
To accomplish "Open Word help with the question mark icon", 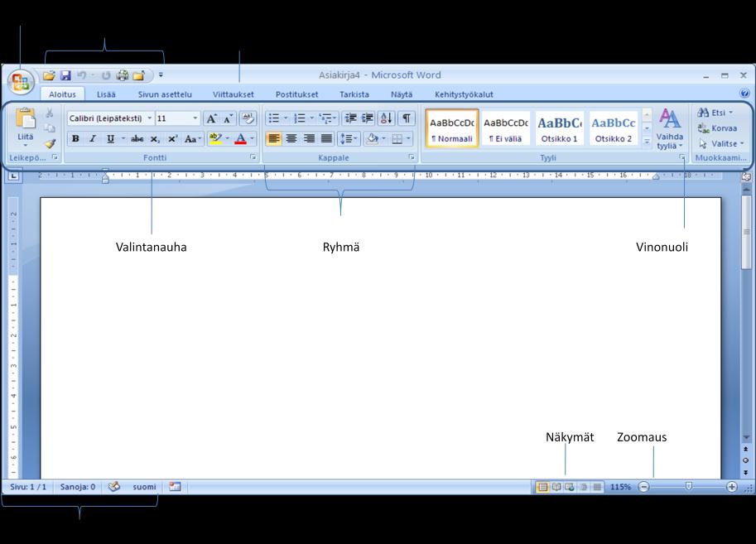I will 744,94.
